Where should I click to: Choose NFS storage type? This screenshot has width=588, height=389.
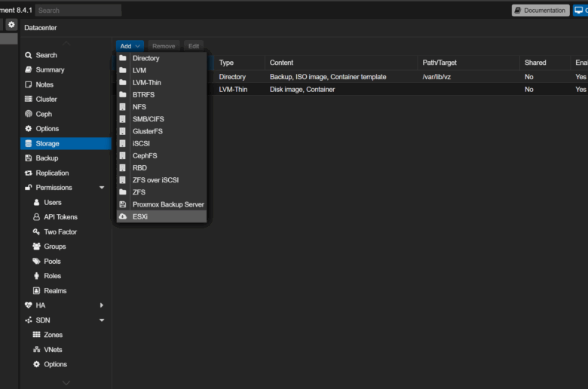(x=161, y=107)
